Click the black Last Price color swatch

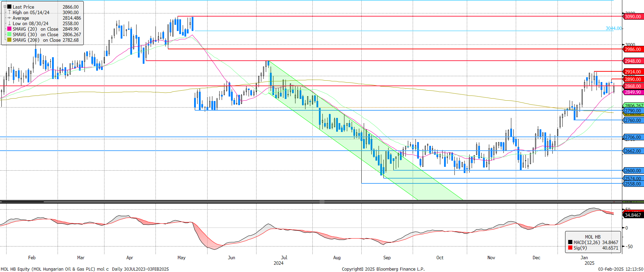(9, 7)
